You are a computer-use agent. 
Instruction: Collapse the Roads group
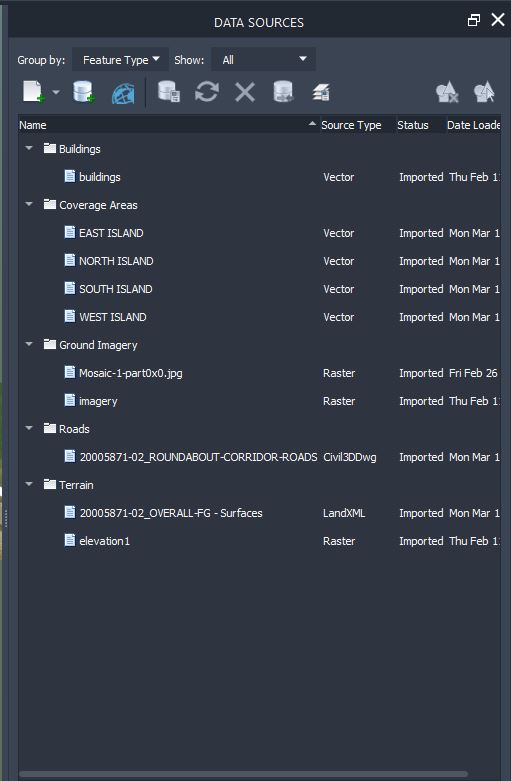pyautogui.click(x=29, y=428)
